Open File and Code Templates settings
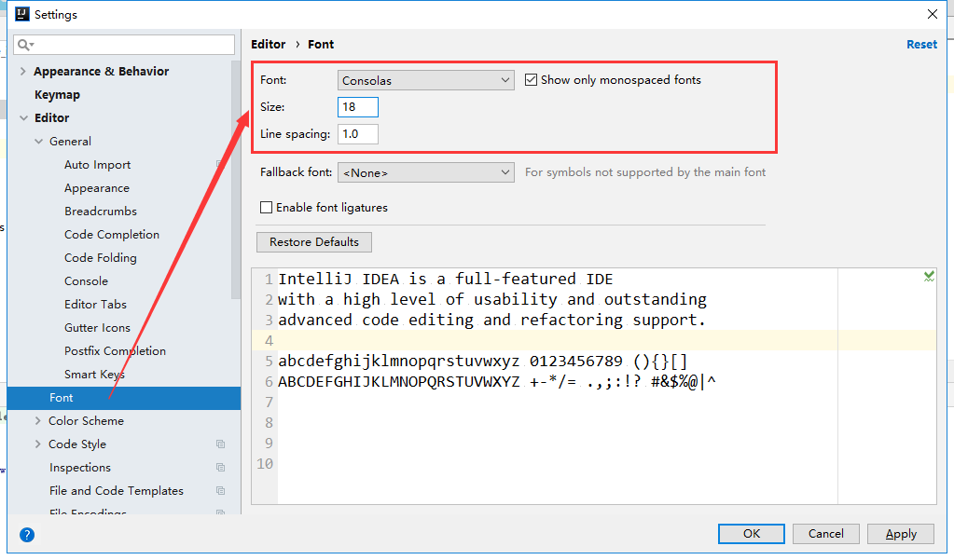The height and width of the screenshot is (560, 954). 117,491
